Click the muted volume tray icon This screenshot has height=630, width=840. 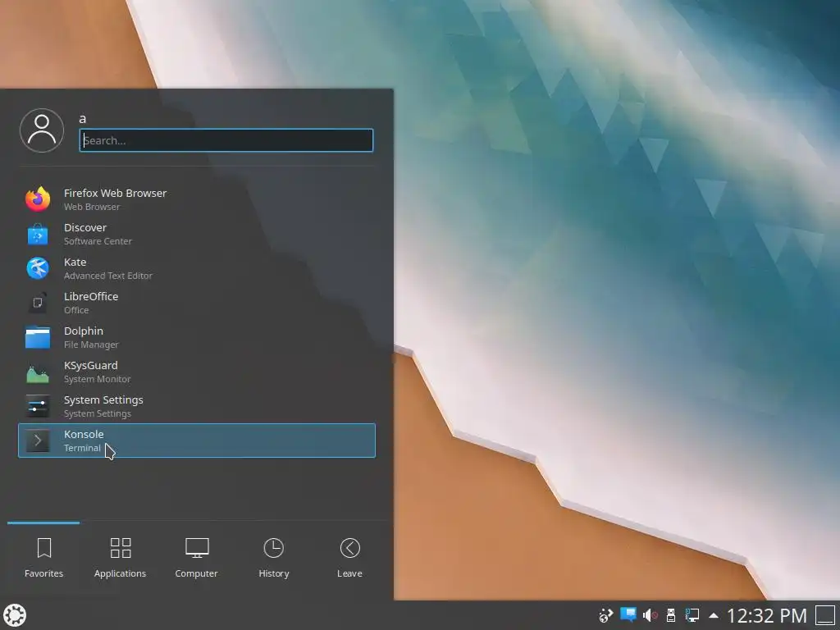[x=650, y=615]
